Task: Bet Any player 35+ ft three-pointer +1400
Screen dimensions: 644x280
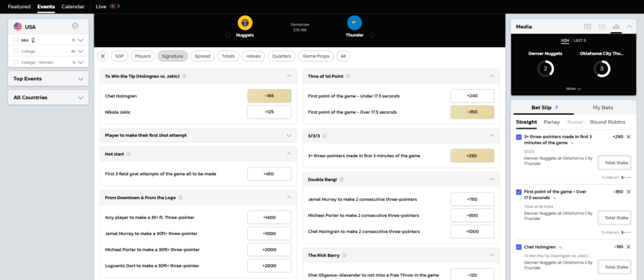Action: pos(269,217)
